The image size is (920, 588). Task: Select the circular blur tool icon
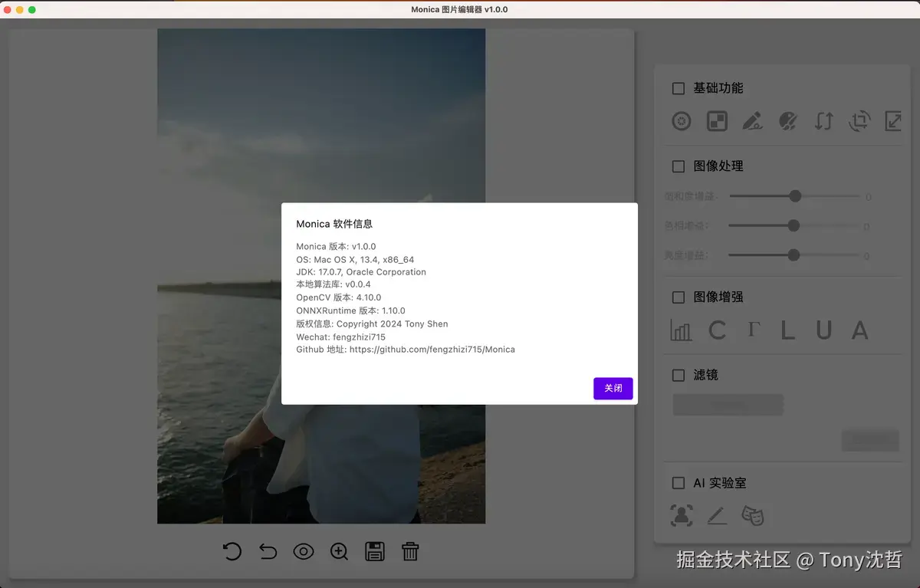(x=682, y=121)
